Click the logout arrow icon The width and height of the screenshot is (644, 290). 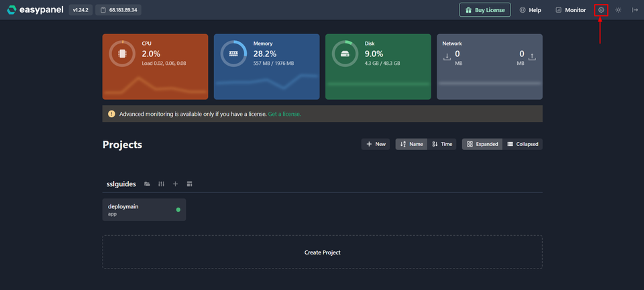635,10
